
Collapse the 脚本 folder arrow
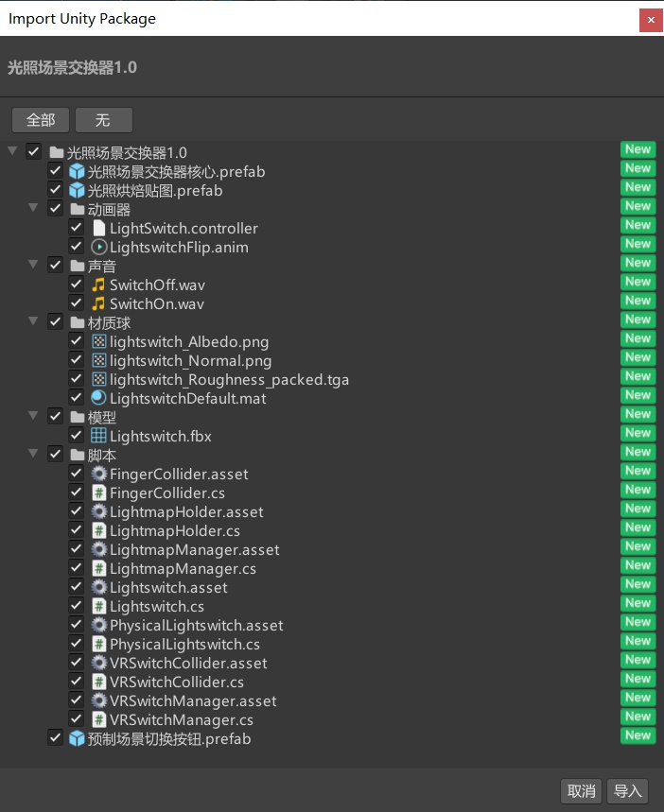coord(33,453)
